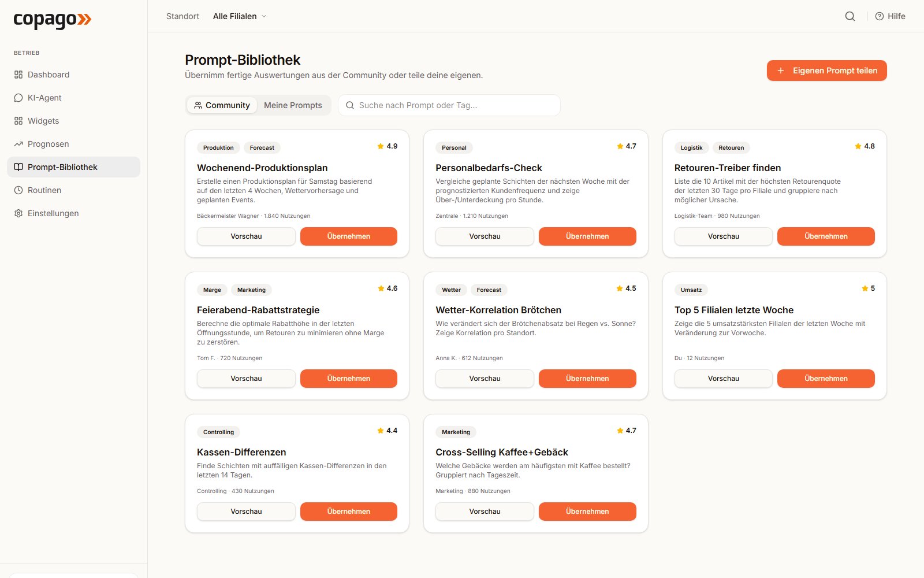Switch to the Meine Prompts tab

(x=293, y=105)
